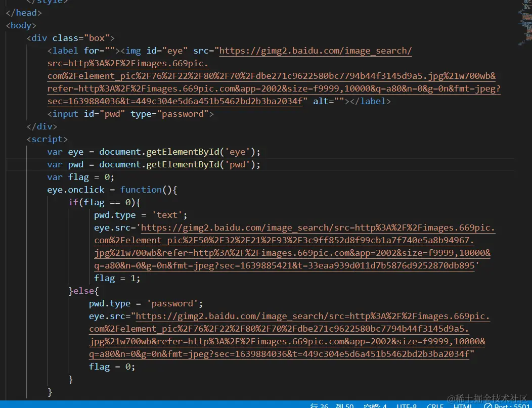Click the var pwd declaration line

coord(154,164)
